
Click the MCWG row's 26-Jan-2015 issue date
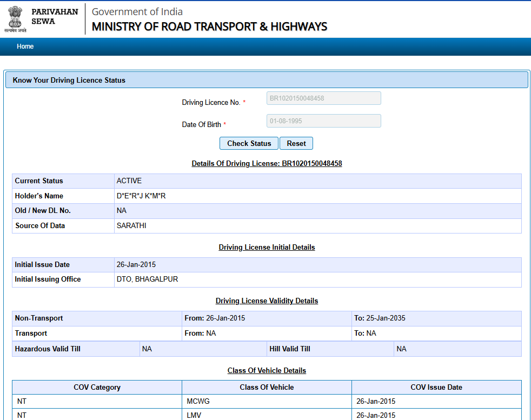point(376,402)
